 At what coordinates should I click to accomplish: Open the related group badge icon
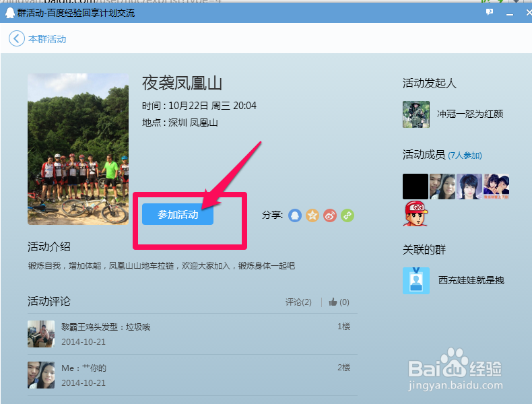coord(416,281)
